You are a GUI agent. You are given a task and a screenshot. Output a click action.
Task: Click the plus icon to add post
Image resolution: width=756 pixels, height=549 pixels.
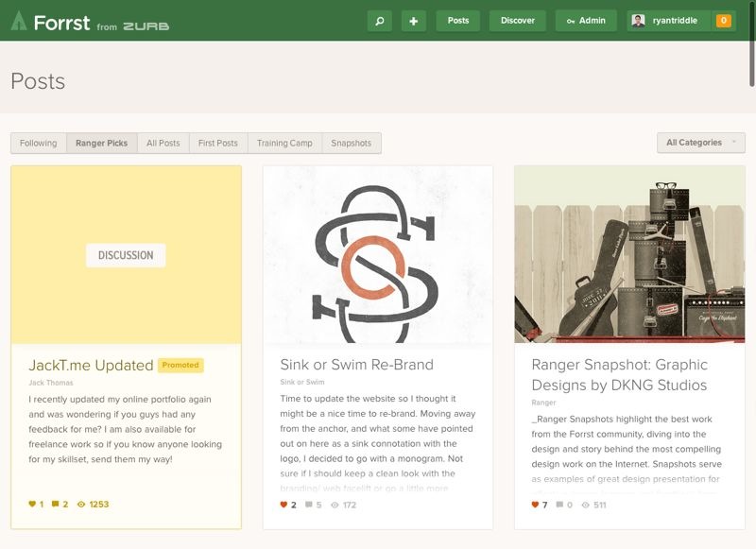(414, 21)
